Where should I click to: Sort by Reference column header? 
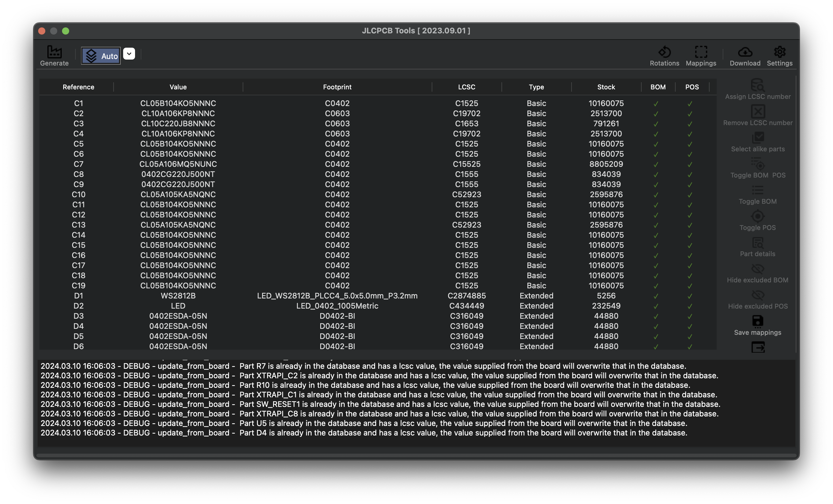point(78,87)
